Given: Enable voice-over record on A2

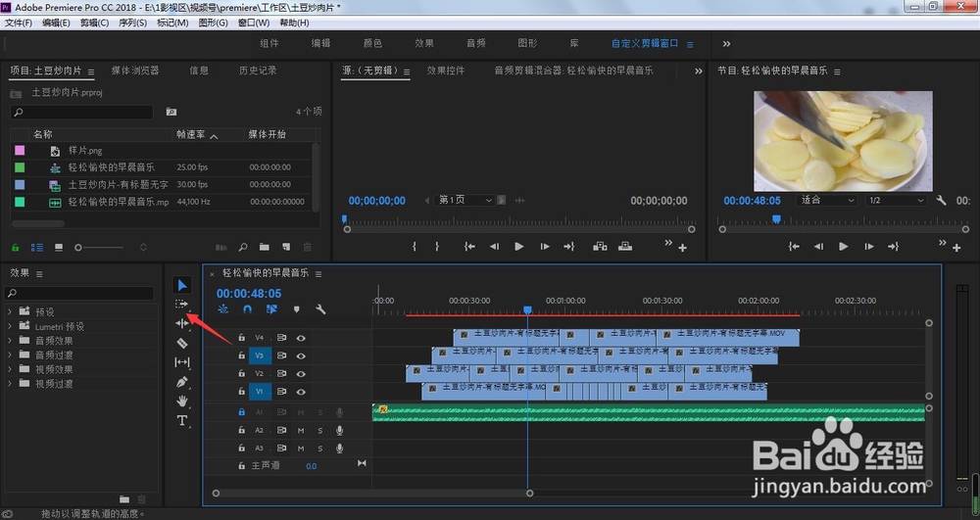Looking at the screenshot, I should click(x=339, y=430).
